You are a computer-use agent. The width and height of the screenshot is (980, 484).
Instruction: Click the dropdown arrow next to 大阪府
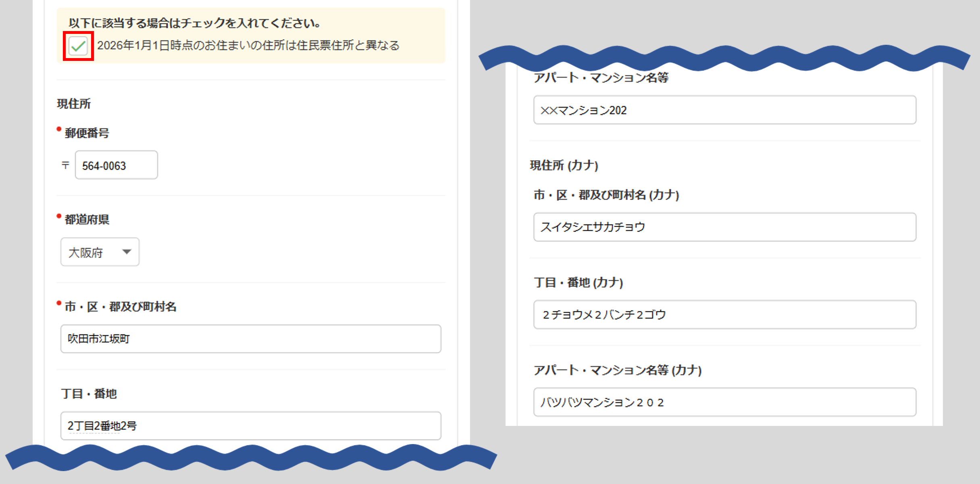127,252
